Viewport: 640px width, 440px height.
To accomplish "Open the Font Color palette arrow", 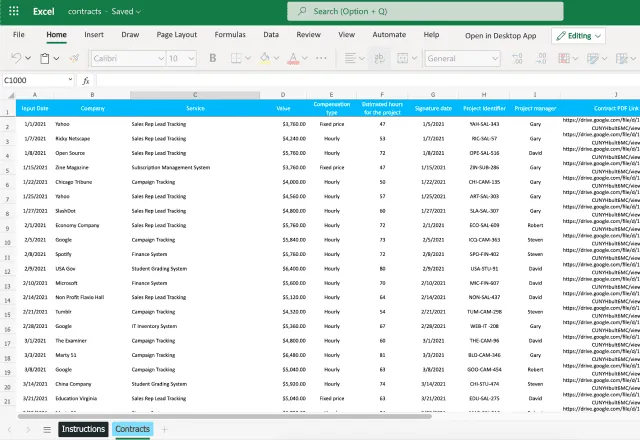I will [304, 58].
